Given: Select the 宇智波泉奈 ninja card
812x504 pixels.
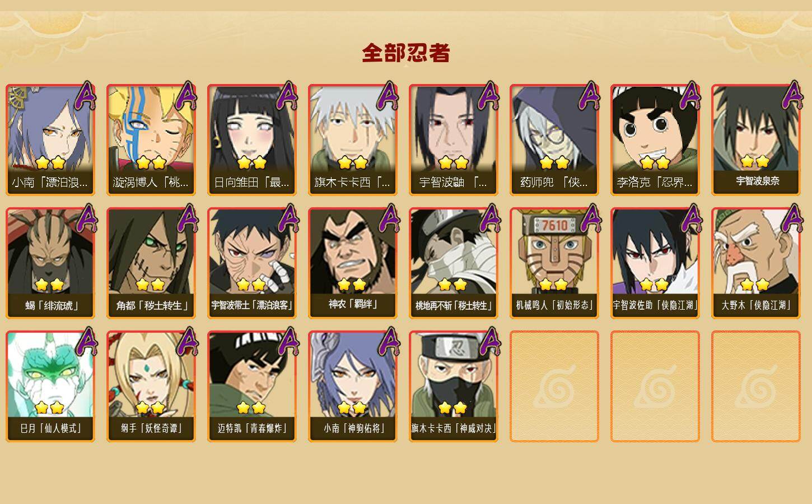Looking at the screenshot, I should 756,139.
